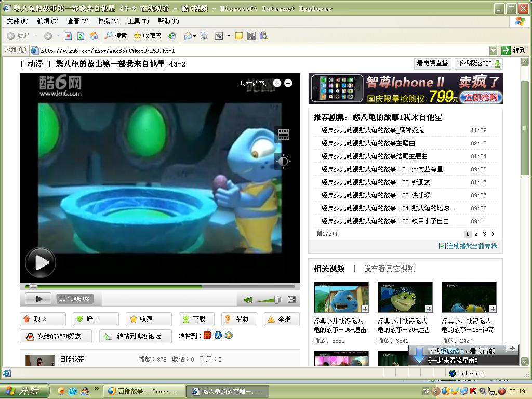Toggle fullscreen video icon

click(x=291, y=299)
